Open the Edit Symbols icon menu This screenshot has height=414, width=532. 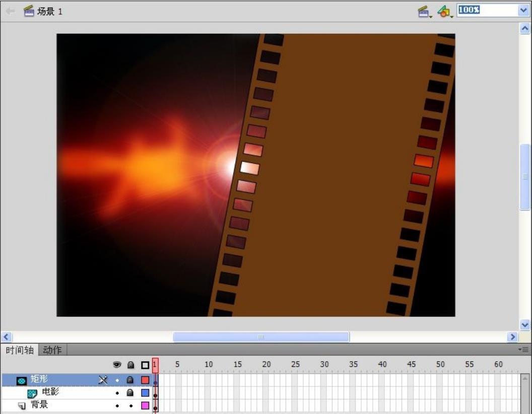click(445, 11)
